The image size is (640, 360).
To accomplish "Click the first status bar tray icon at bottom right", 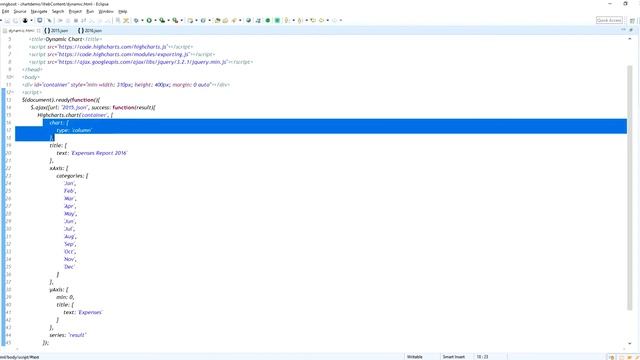I will click(612, 357).
